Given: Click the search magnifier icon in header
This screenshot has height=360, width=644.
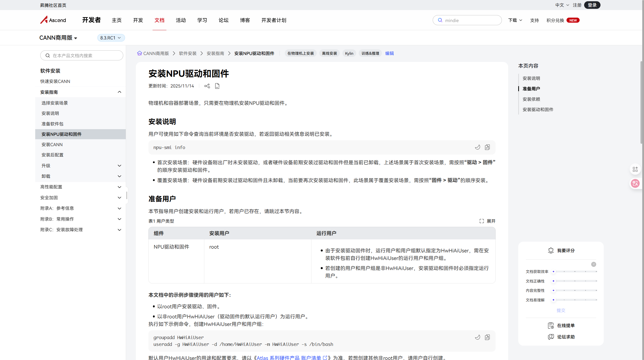Looking at the screenshot, I should 440,20.
